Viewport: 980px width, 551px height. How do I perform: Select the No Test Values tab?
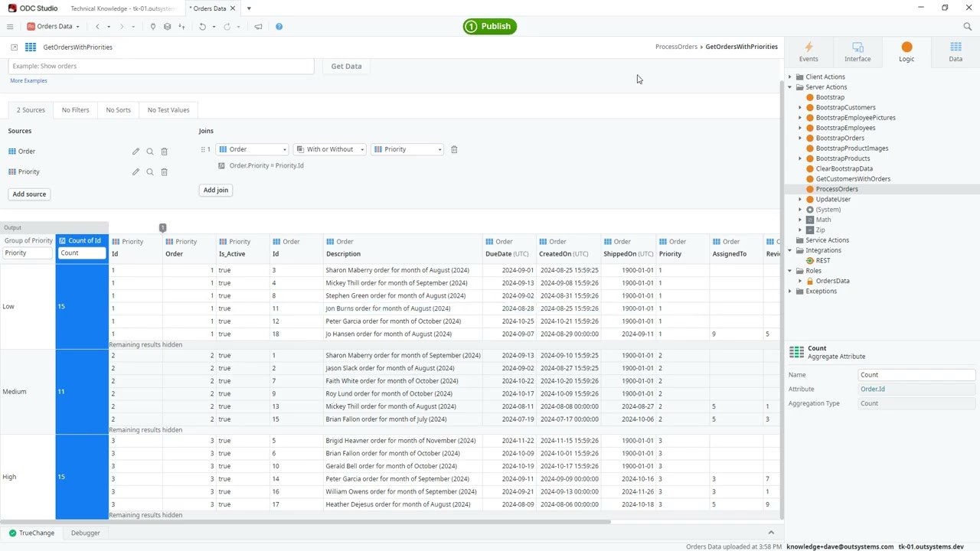pos(168,110)
